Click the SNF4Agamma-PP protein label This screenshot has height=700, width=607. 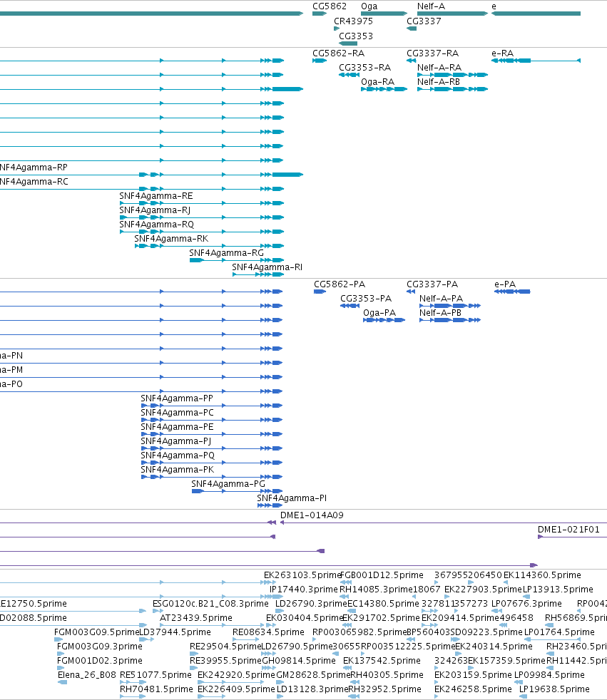pyautogui.click(x=177, y=398)
